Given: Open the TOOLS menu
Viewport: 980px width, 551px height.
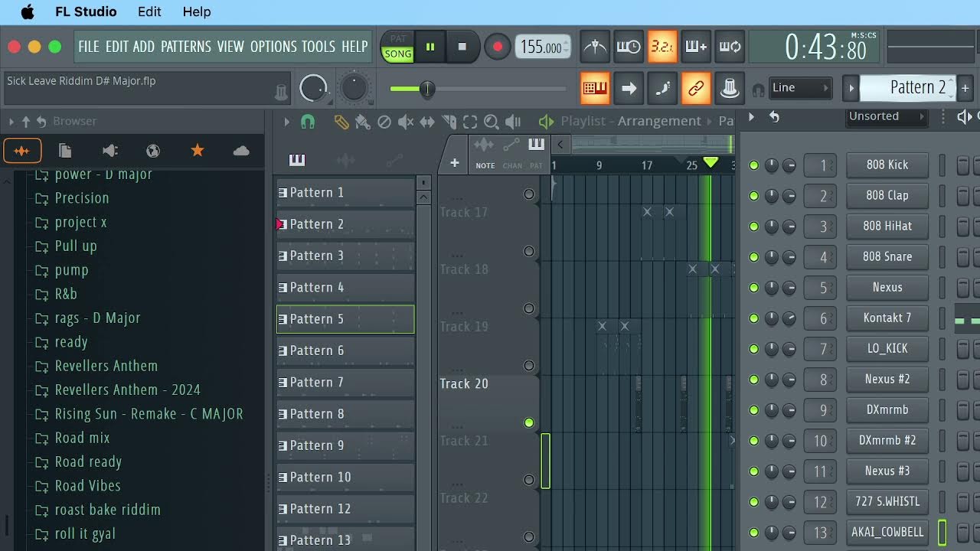Looking at the screenshot, I should click(318, 47).
